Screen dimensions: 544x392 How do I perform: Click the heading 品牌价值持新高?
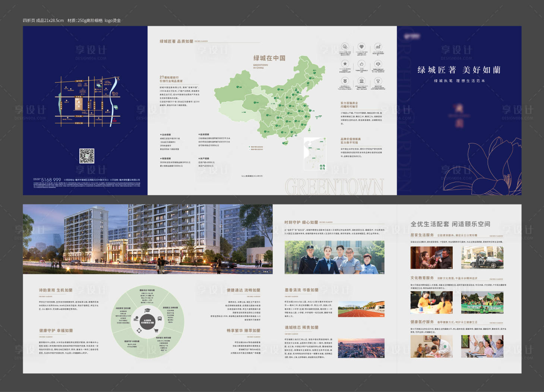click(x=351, y=139)
